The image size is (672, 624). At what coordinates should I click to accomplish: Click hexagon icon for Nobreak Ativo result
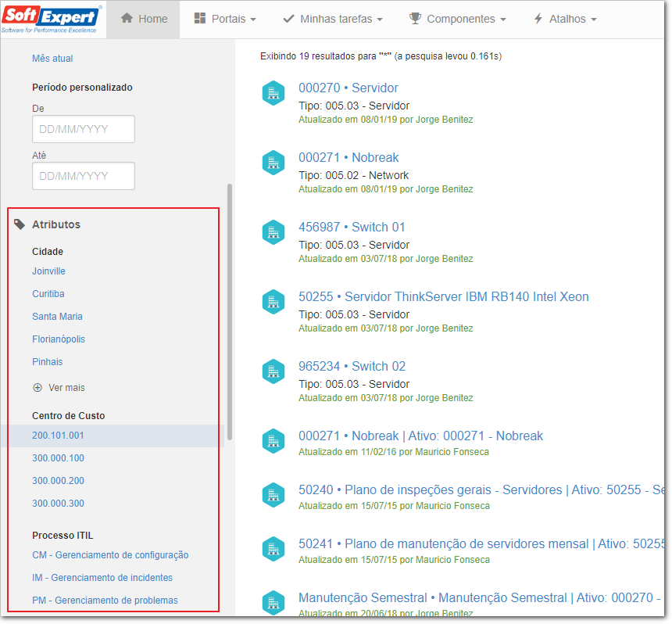273,441
